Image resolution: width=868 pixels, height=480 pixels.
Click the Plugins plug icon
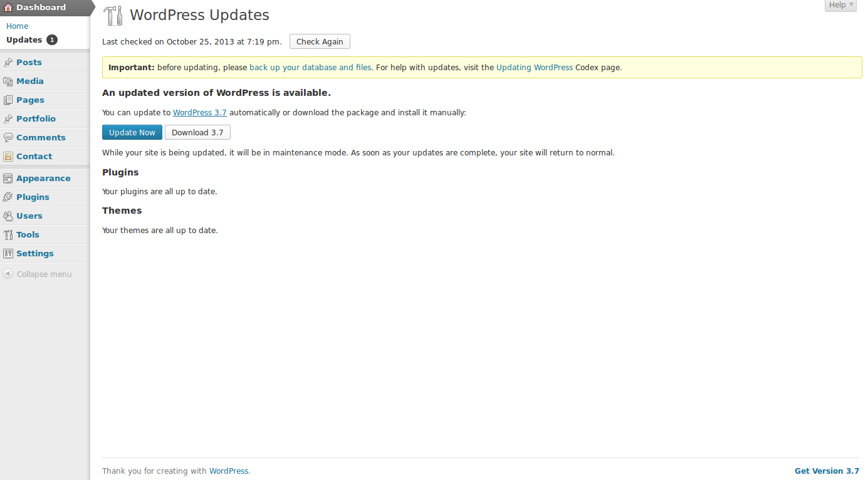[8, 197]
